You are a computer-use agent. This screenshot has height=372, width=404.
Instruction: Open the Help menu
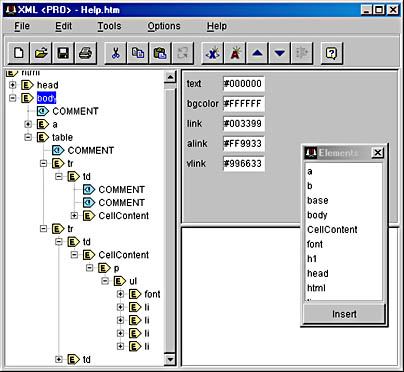click(217, 26)
